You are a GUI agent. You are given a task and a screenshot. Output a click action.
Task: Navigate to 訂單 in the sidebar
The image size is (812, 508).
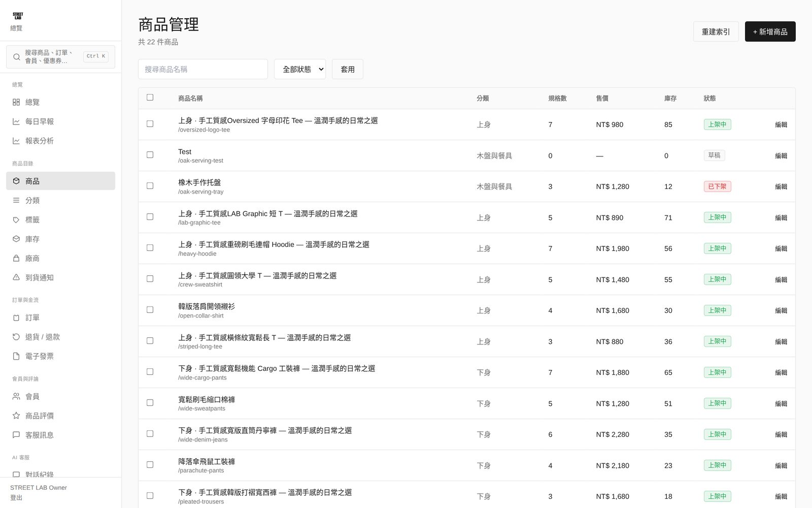[60, 317]
